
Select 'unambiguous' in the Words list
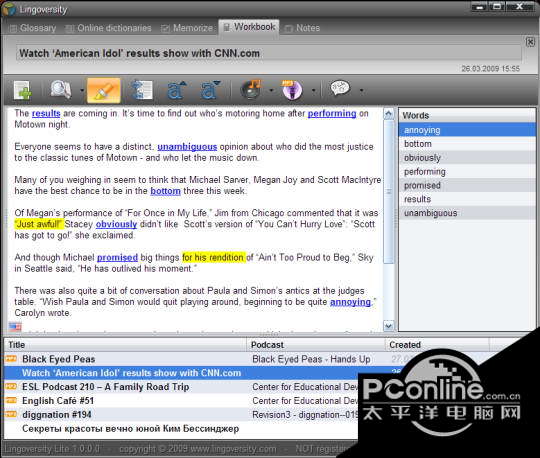[467, 212]
